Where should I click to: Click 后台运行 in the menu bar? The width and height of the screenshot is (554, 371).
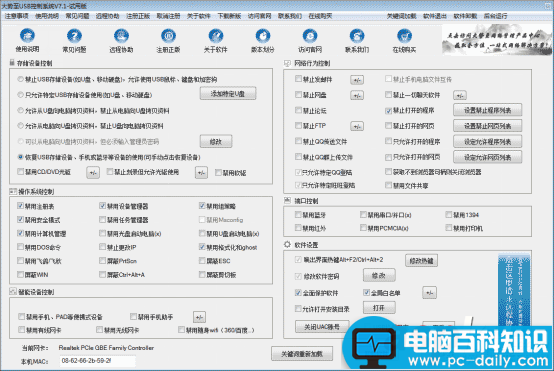496,16
